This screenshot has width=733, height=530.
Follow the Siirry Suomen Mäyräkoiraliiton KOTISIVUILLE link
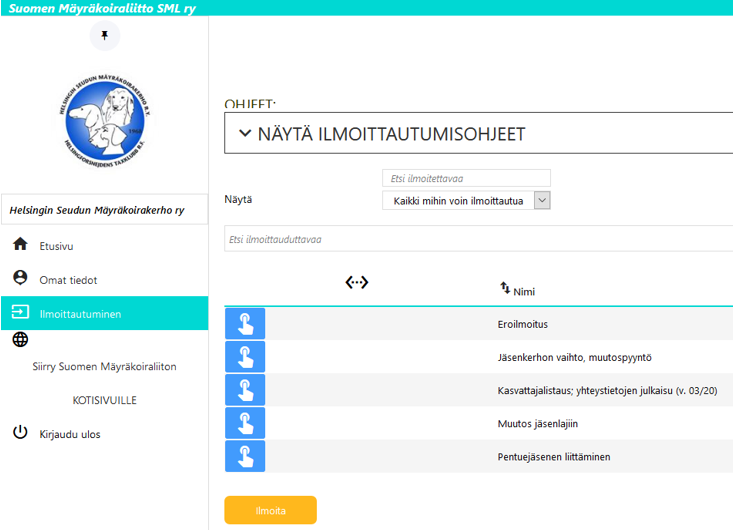(x=104, y=383)
